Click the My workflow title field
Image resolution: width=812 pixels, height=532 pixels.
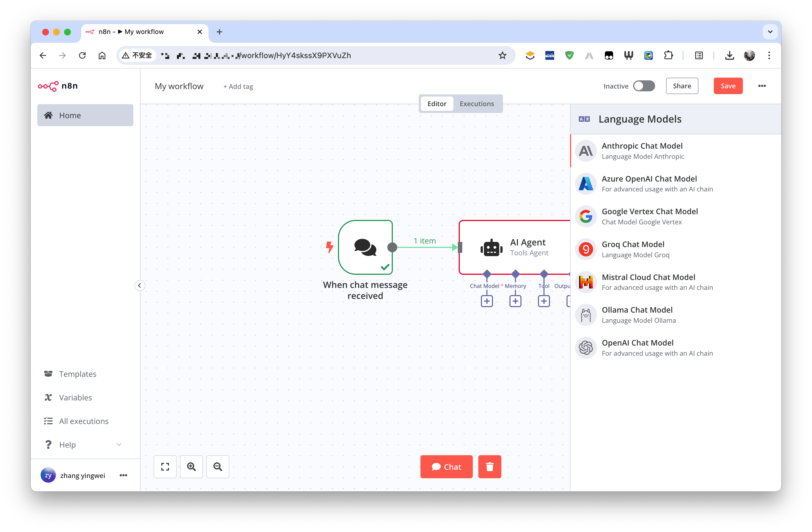pos(179,86)
